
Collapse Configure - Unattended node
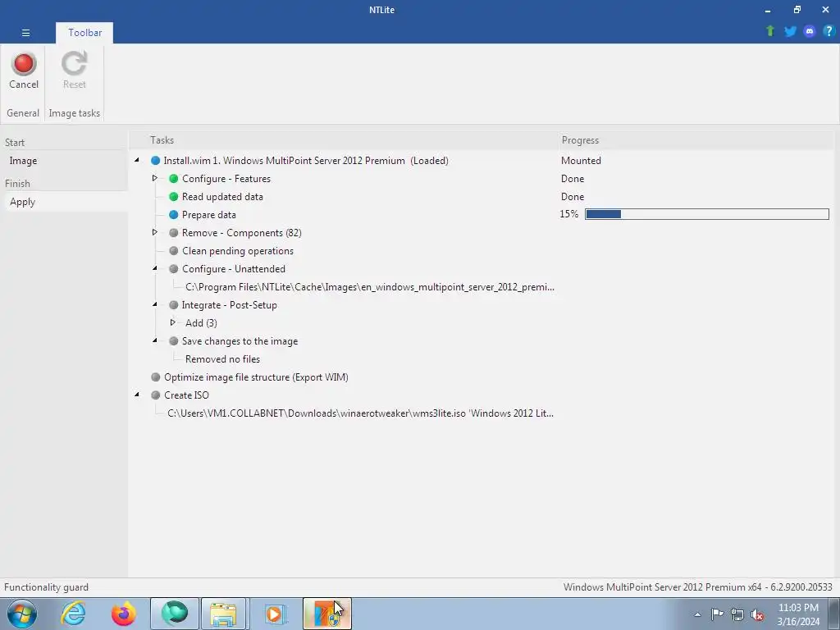point(155,268)
